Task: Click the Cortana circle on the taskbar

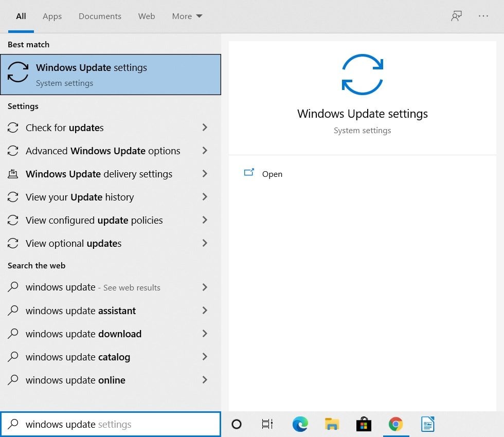Action: 237,424
